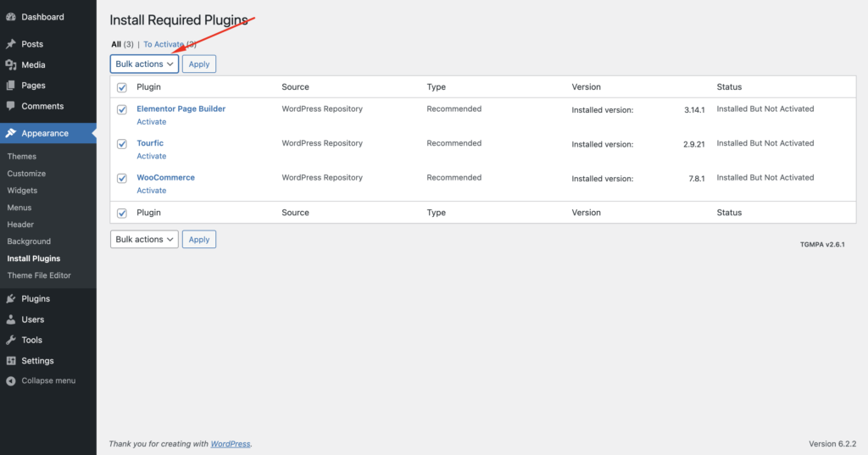Click the Source column header at top

[295, 87]
